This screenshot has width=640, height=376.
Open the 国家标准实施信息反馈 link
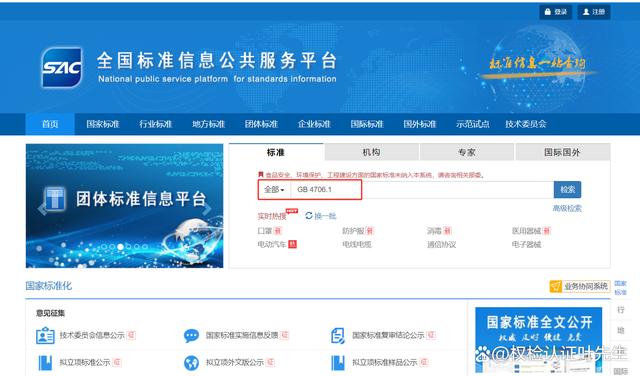click(242, 335)
